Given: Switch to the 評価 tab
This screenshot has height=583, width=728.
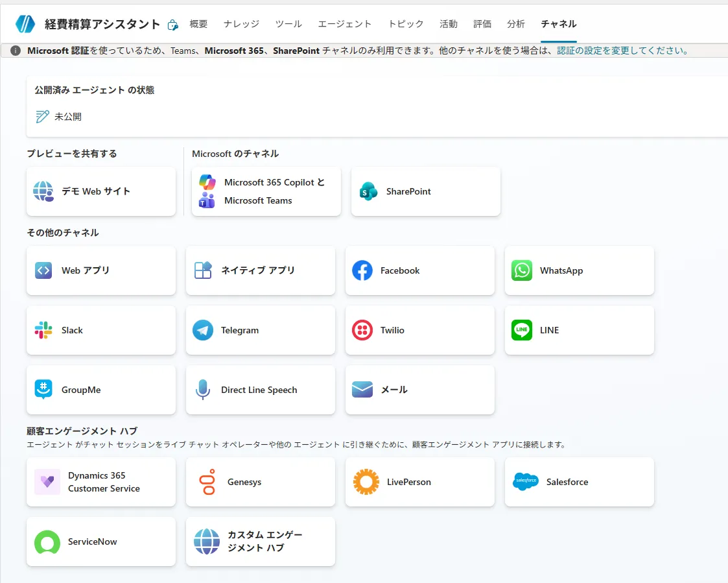Looking at the screenshot, I should coord(482,24).
